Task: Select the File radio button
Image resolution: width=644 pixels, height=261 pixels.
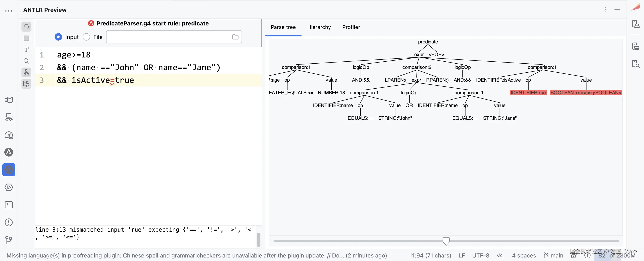Action: click(86, 37)
